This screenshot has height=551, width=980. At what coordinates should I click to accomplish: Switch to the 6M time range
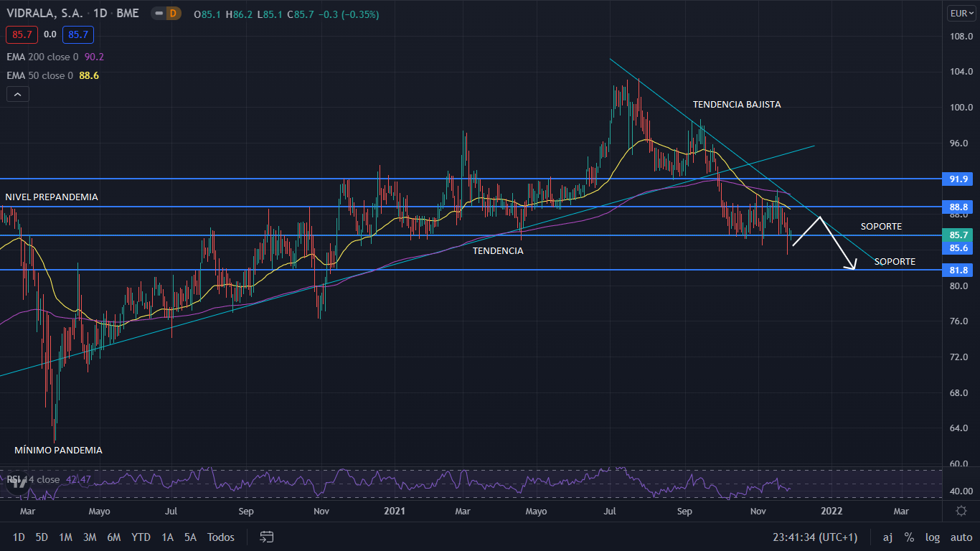pyautogui.click(x=113, y=537)
